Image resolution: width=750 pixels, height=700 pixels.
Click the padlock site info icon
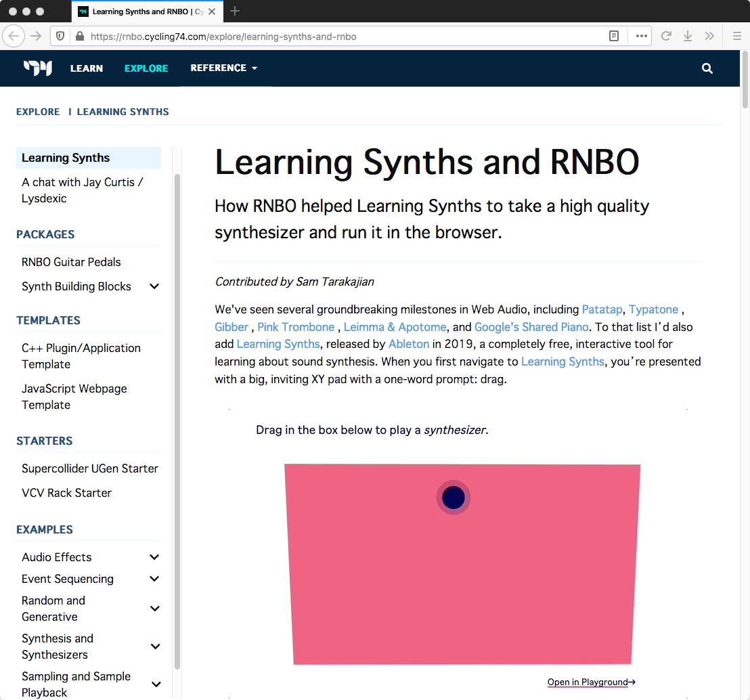pyautogui.click(x=80, y=37)
